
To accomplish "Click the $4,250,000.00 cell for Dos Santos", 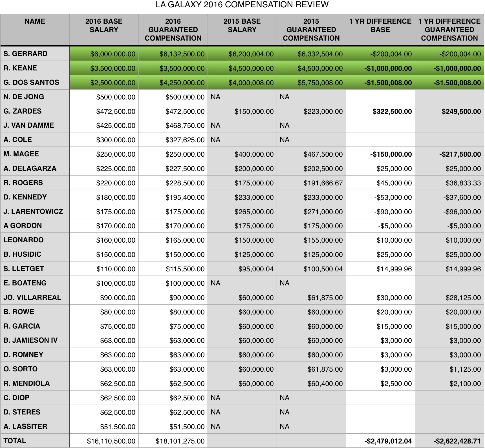I will (173, 82).
